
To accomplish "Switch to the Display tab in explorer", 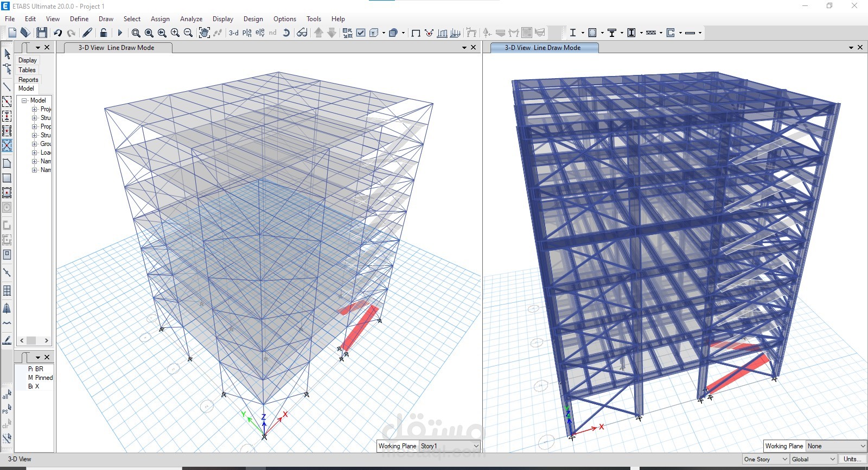I will 28,60.
